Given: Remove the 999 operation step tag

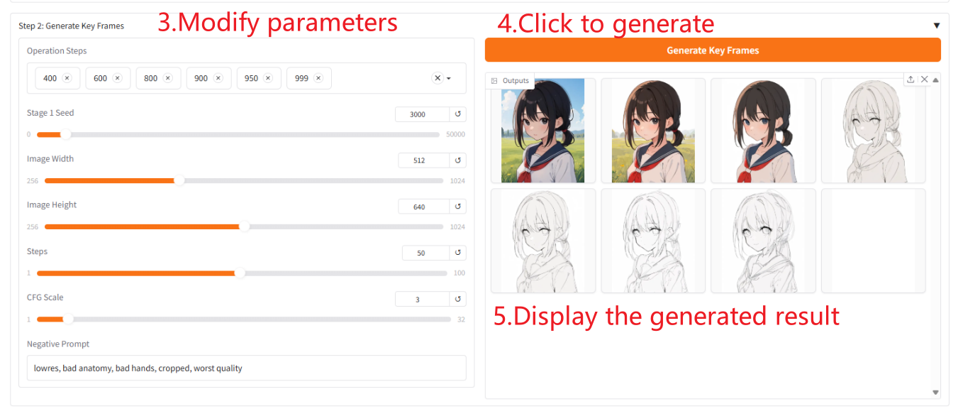Looking at the screenshot, I should point(318,78).
